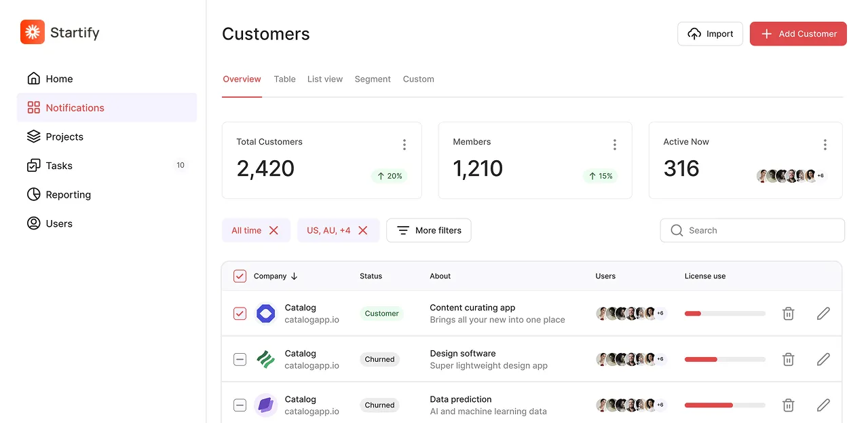Image resolution: width=868 pixels, height=423 pixels.
Task: Click license use bar, Data prediction row
Action: 725,405
